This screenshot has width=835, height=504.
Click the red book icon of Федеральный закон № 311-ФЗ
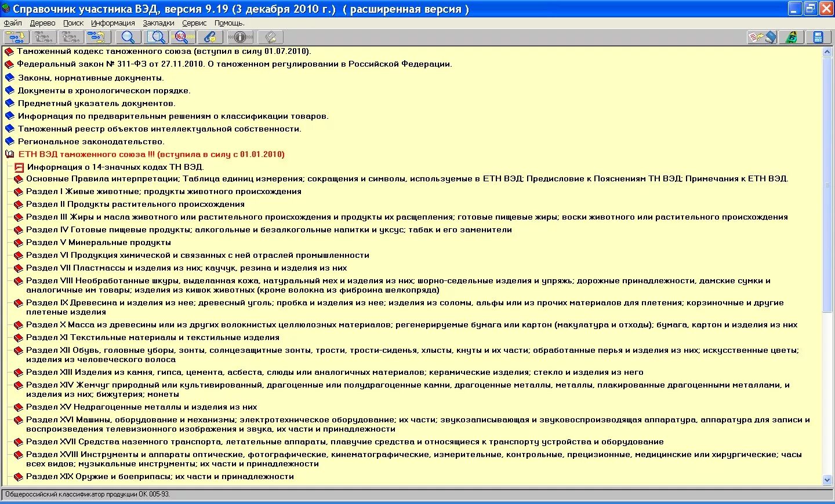click(x=9, y=64)
